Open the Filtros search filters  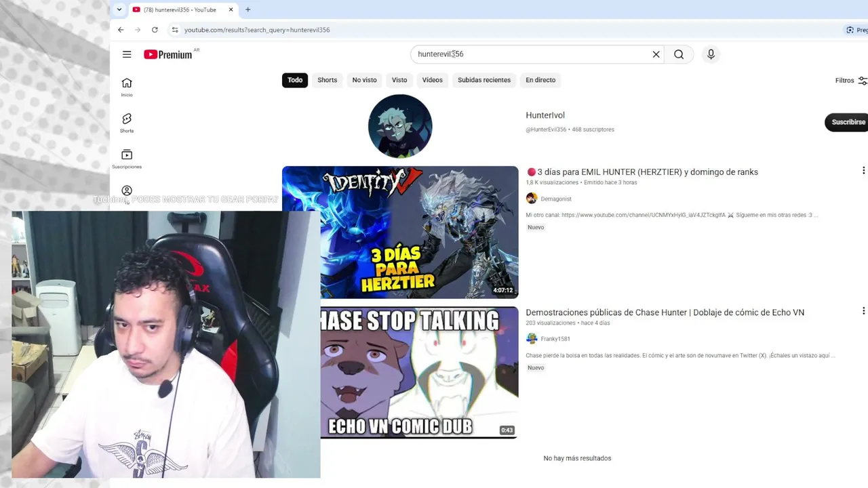(851, 80)
